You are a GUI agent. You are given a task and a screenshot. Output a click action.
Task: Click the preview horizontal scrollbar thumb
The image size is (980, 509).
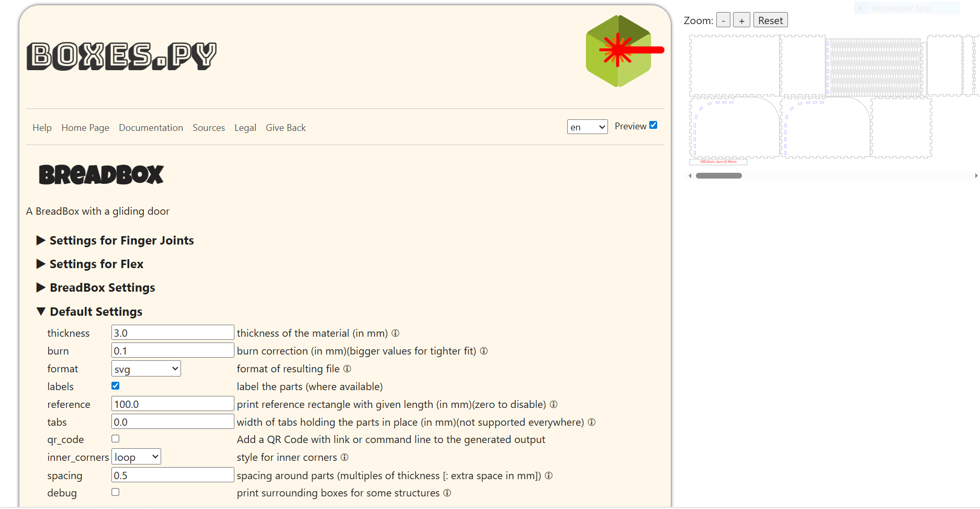[718, 176]
